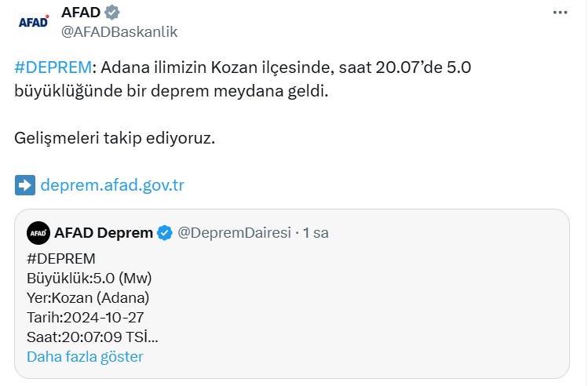The width and height of the screenshot is (588, 386).
Task: Open the three-dot more options menu
Action: [560, 13]
